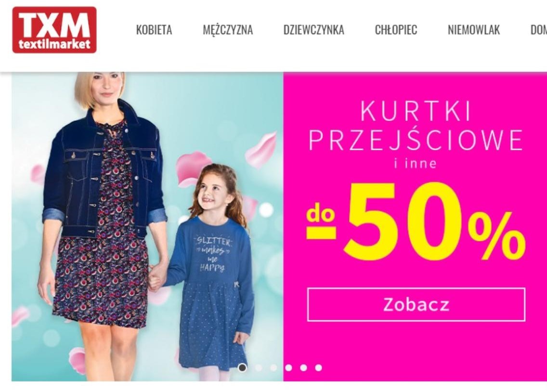Switch to the second carousel slide dot

258,367
